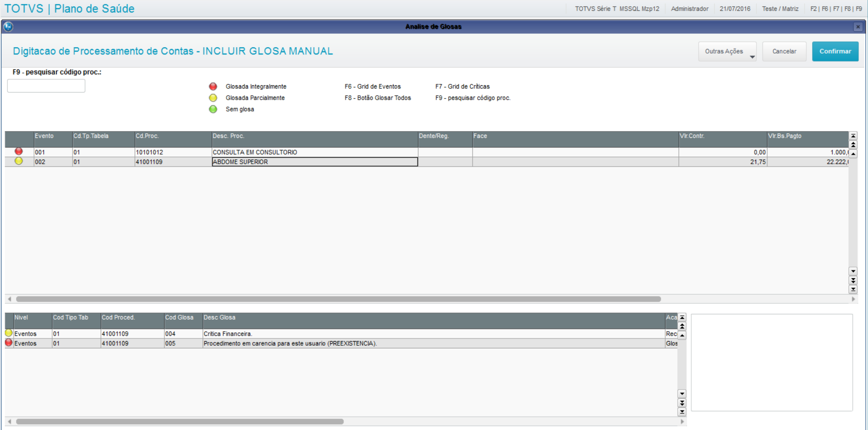Click the events grid left scroll arrow
This screenshot has height=430, width=868.
pos(9,299)
